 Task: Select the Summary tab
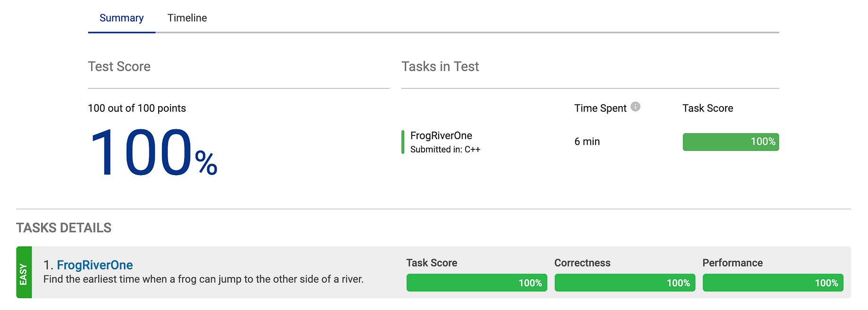pos(121,18)
